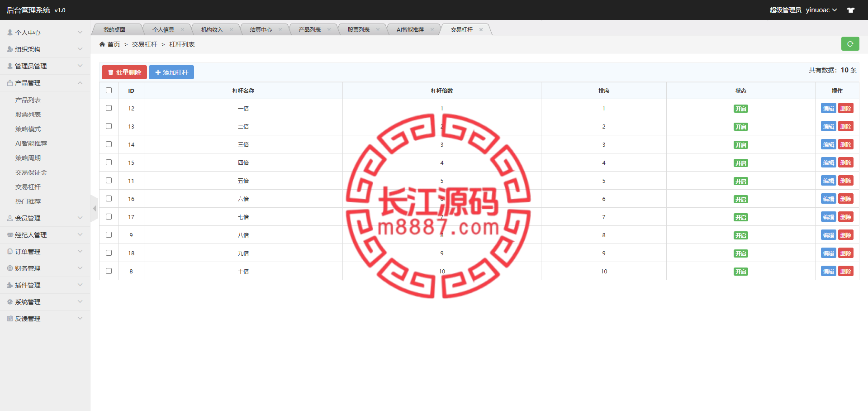This screenshot has width=868, height=411.
Task: Click the 订单管理 icon in sidebar
Action: click(x=10, y=252)
